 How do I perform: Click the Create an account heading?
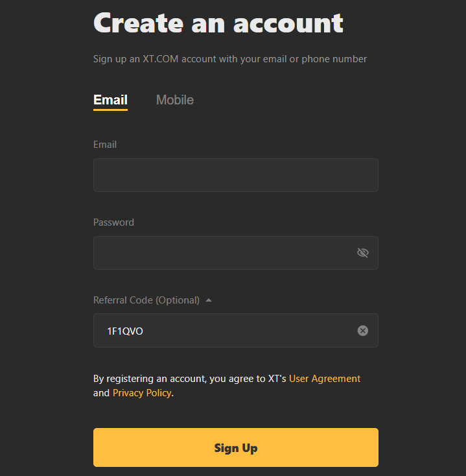click(218, 23)
